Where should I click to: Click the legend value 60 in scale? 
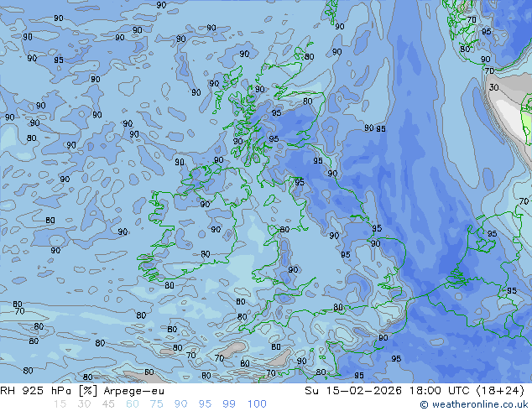point(133,404)
